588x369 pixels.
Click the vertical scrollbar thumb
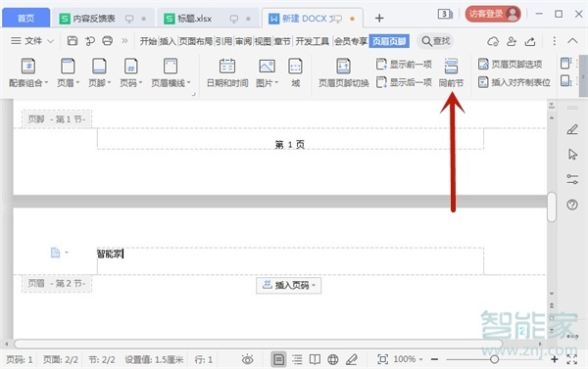point(551,207)
